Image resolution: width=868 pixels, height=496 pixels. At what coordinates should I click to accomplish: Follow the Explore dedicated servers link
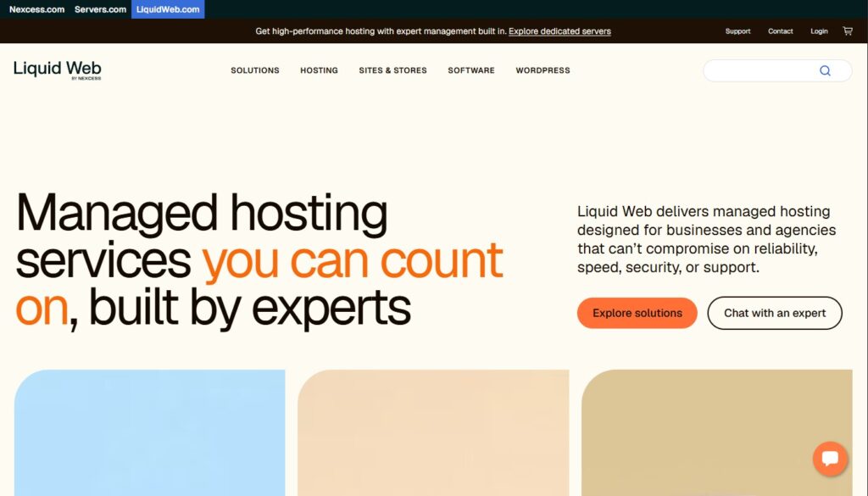click(x=559, y=31)
